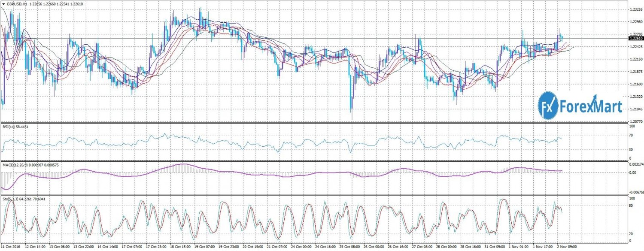Click the 2 Nov 09:00 time label
This screenshot has height=251, width=644.
tap(568, 247)
